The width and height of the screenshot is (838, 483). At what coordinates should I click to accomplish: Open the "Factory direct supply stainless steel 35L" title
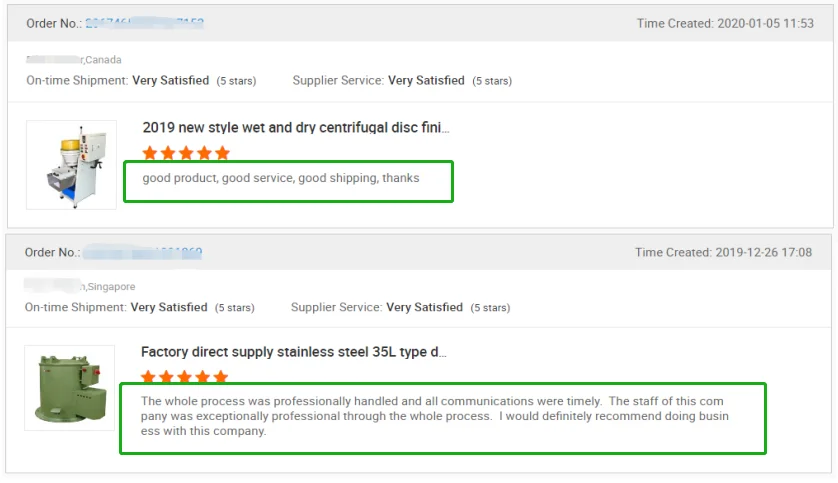click(293, 352)
